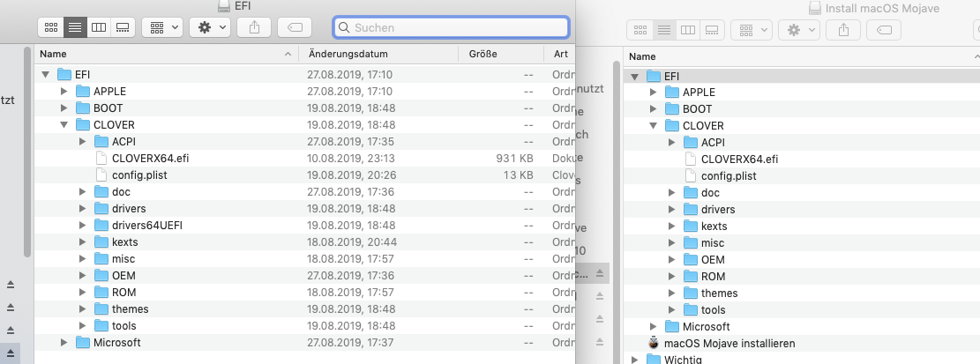Screen dimensions: 980x364
Task: Click share button in EFI window
Action: (x=254, y=27)
